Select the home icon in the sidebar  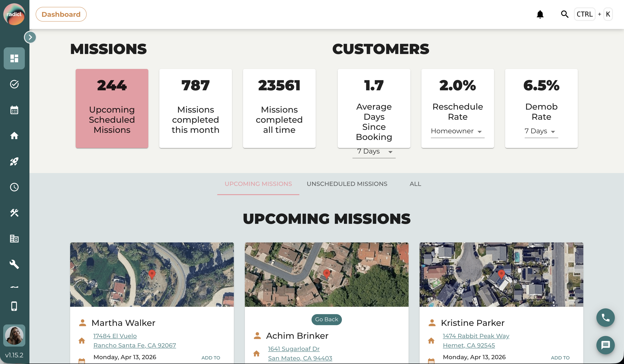pos(14,136)
